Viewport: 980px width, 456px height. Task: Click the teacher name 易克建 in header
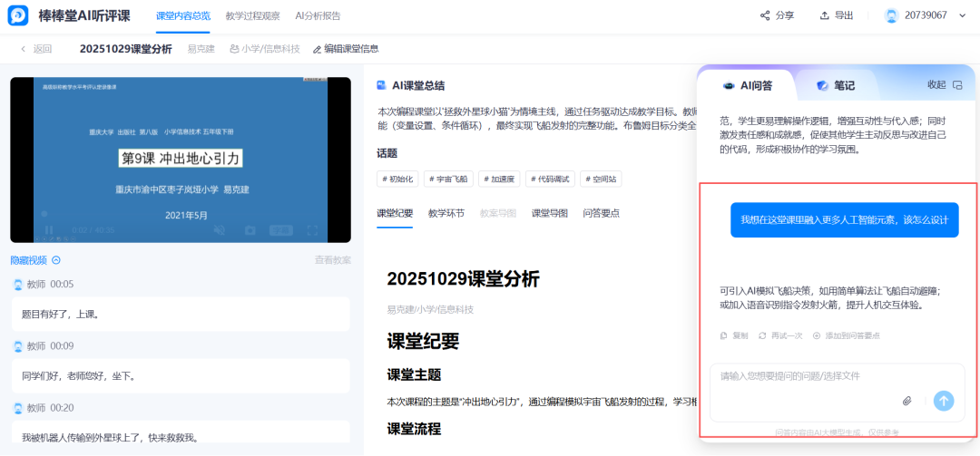pyautogui.click(x=201, y=49)
